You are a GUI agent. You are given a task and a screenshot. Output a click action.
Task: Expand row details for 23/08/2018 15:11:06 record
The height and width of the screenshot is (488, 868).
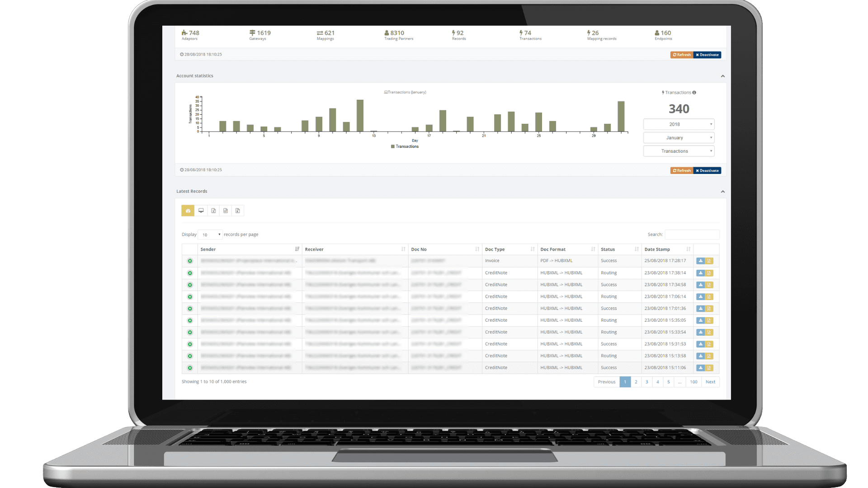tap(190, 368)
